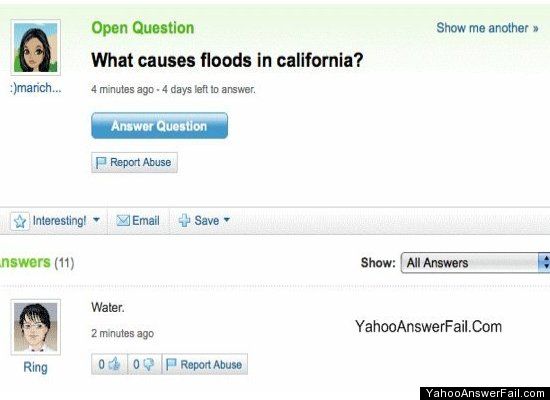This screenshot has height=400, width=550.
Task: Visit the Ring username link
Action: tap(35, 367)
